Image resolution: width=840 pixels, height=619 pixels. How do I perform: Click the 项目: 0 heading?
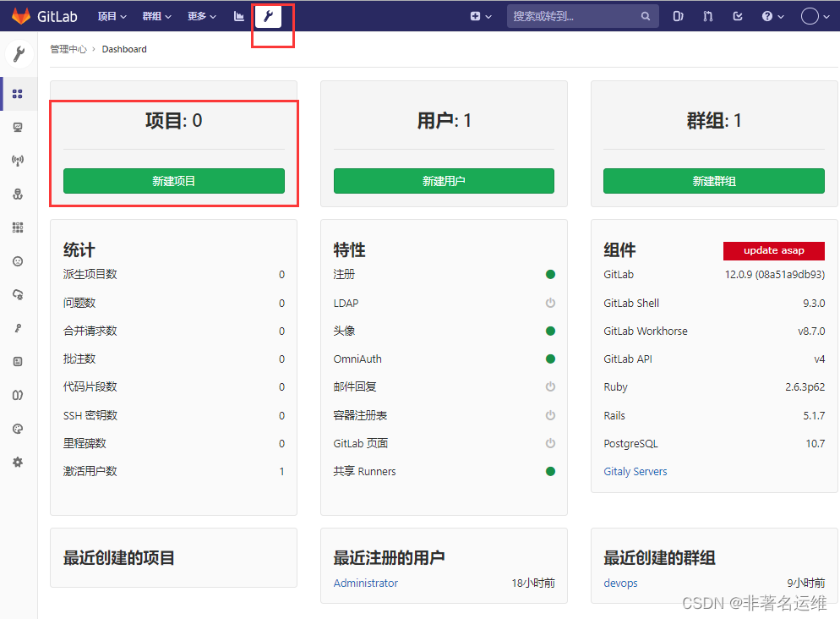pyautogui.click(x=173, y=121)
